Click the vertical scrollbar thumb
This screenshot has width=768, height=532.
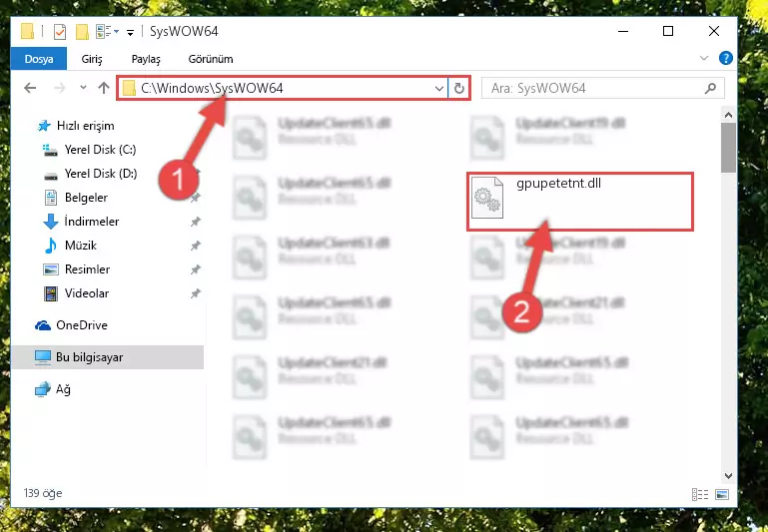pyautogui.click(x=728, y=148)
